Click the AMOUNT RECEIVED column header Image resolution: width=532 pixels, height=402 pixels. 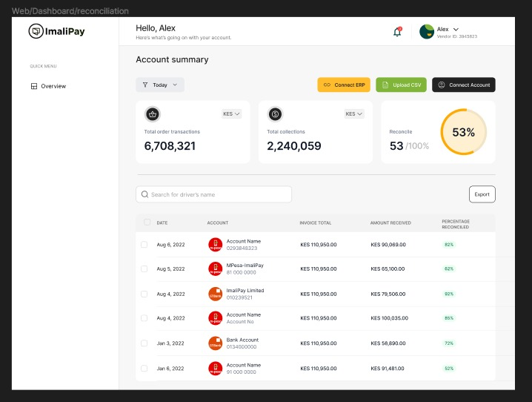(390, 223)
